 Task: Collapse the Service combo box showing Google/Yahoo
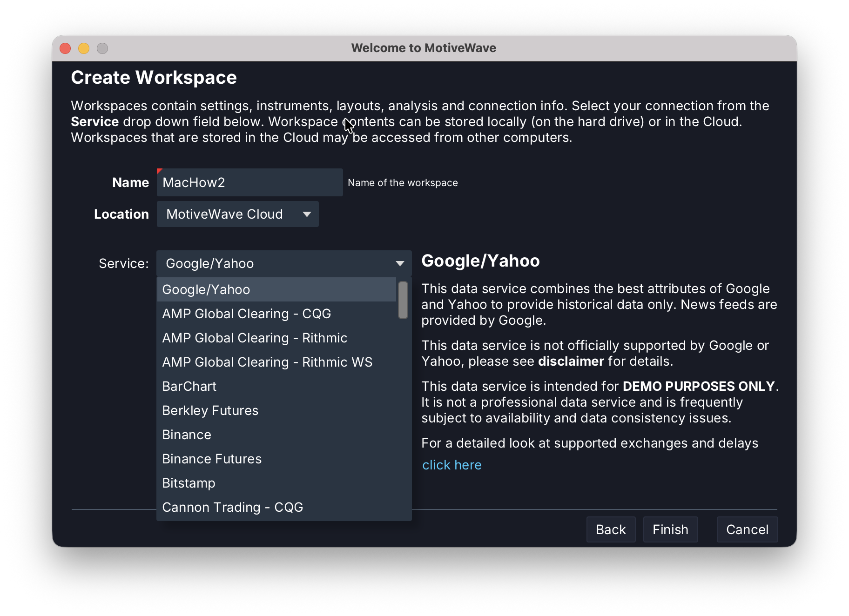coord(284,263)
